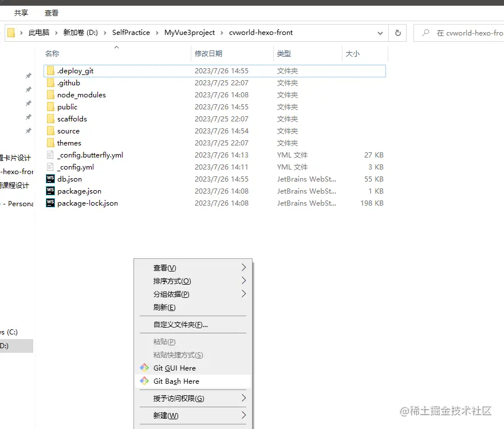Click the 198 KB size cell
The width and height of the screenshot is (504, 429).
coord(372,203)
